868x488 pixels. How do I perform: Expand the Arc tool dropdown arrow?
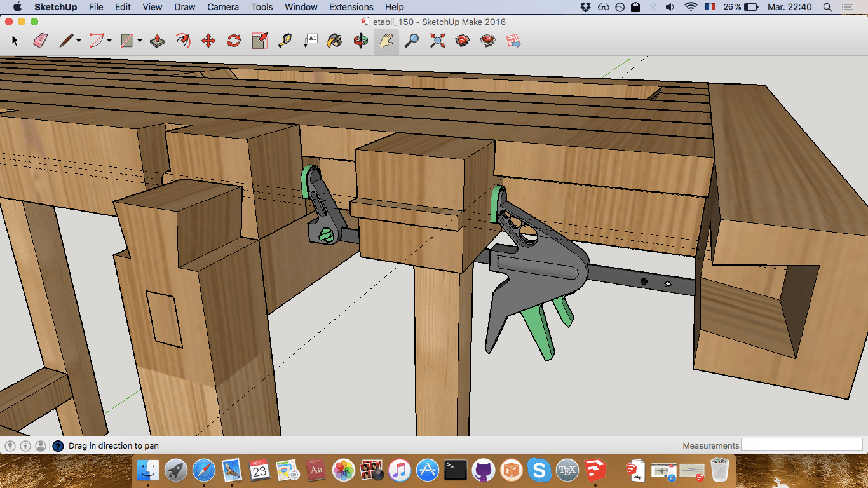coord(109,41)
